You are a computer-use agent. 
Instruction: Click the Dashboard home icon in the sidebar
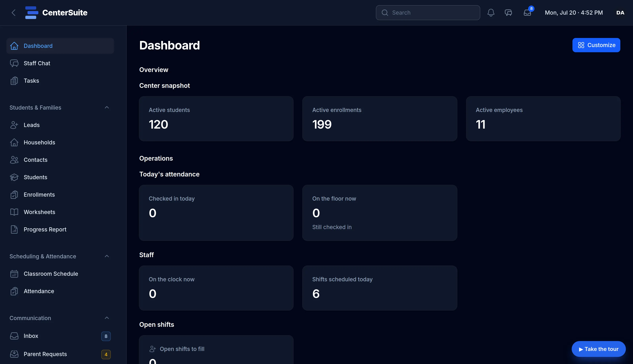pos(14,46)
